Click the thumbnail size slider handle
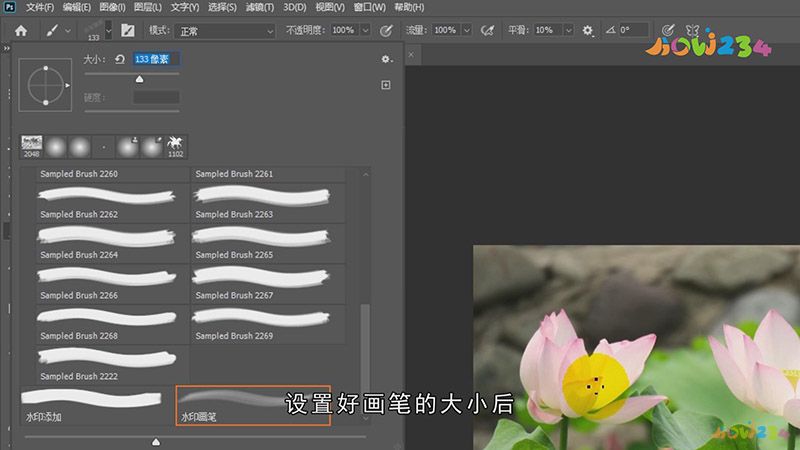This screenshot has width=800, height=450. click(x=156, y=442)
